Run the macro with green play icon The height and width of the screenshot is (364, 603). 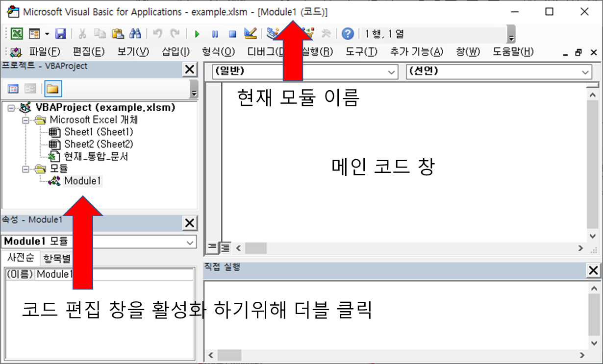point(197,34)
